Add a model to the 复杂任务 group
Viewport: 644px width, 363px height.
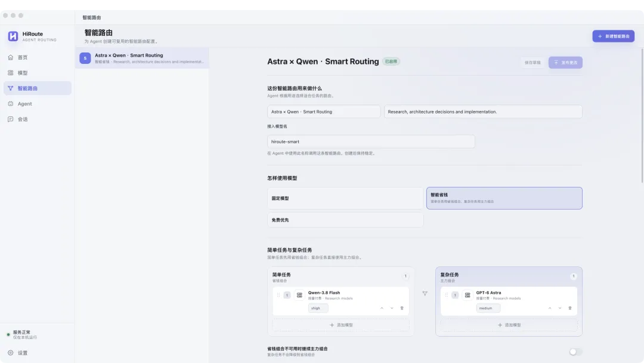509,325
